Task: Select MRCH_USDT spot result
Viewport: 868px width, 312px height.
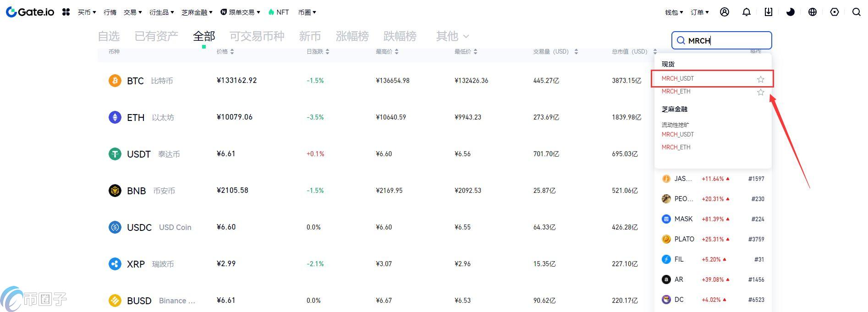Action: (678, 79)
